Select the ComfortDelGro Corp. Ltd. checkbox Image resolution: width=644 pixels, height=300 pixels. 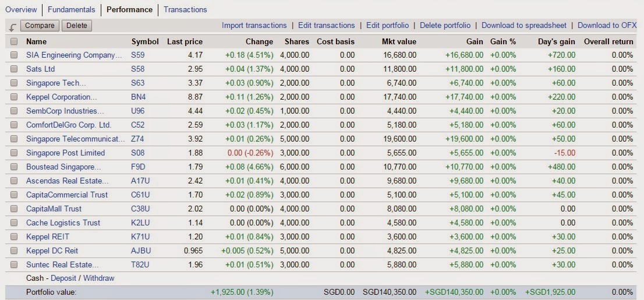tap(14, 125)
